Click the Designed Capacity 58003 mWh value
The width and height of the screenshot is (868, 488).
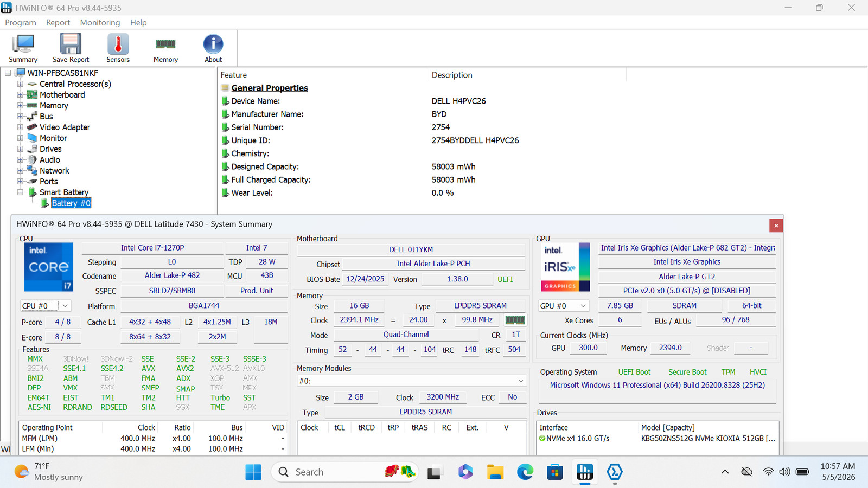tap(454, 166)
